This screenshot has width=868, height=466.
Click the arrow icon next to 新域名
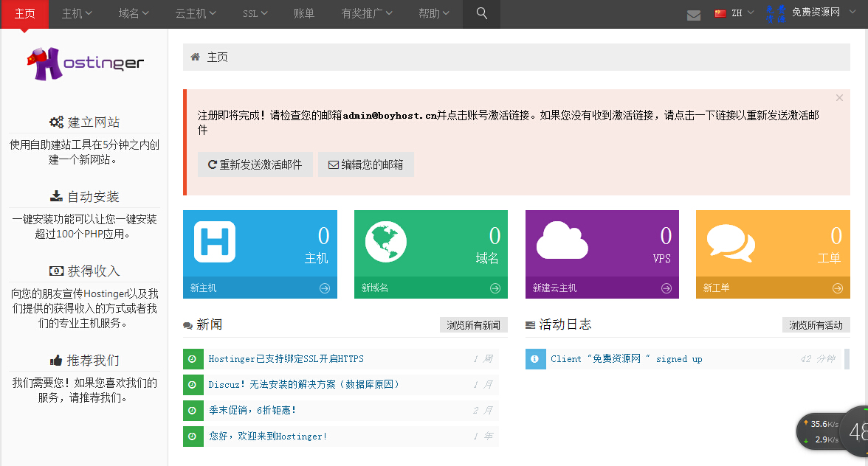495,288
